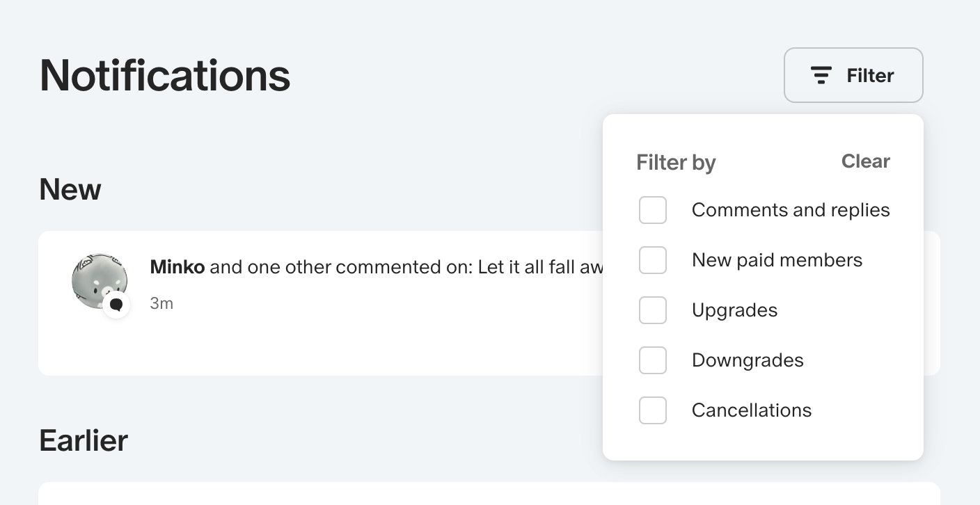
Task: Open the Filter dropdown button
Action: pos(853,75)
